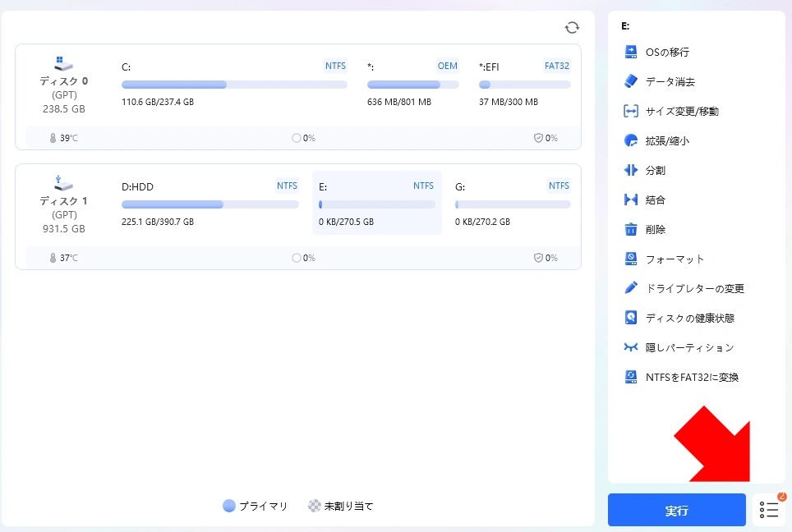
Task: Choose ドライブレターの変更 label
Action: [x=695, y=288]
